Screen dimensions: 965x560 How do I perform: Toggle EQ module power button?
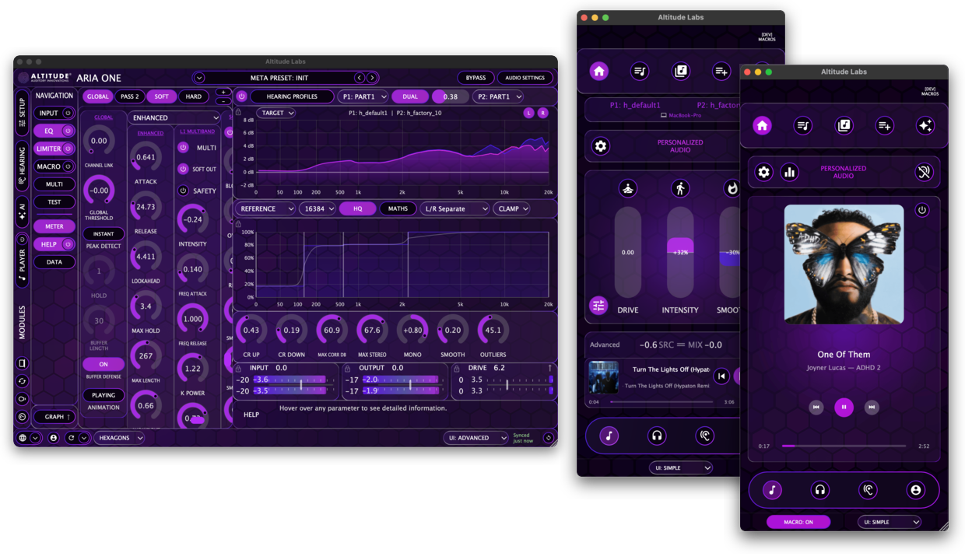pos(68,131)
